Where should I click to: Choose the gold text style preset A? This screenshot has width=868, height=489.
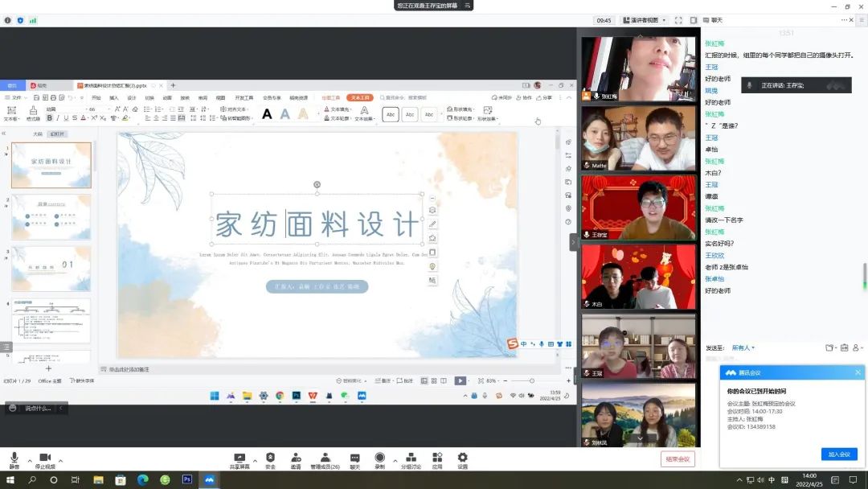pos(303,114)
